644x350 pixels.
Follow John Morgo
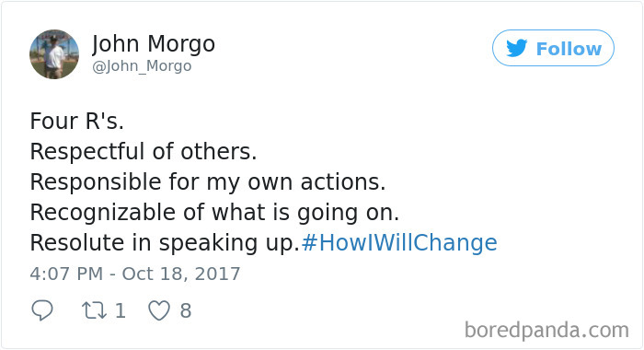[553, 48]
